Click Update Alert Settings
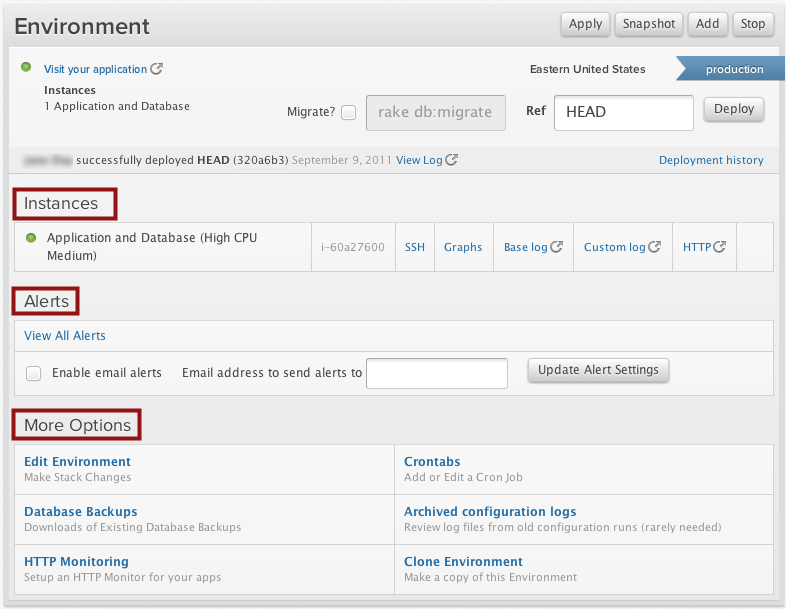Image resolution: width=786 pixels, height=609 pixels. (598, 370)
